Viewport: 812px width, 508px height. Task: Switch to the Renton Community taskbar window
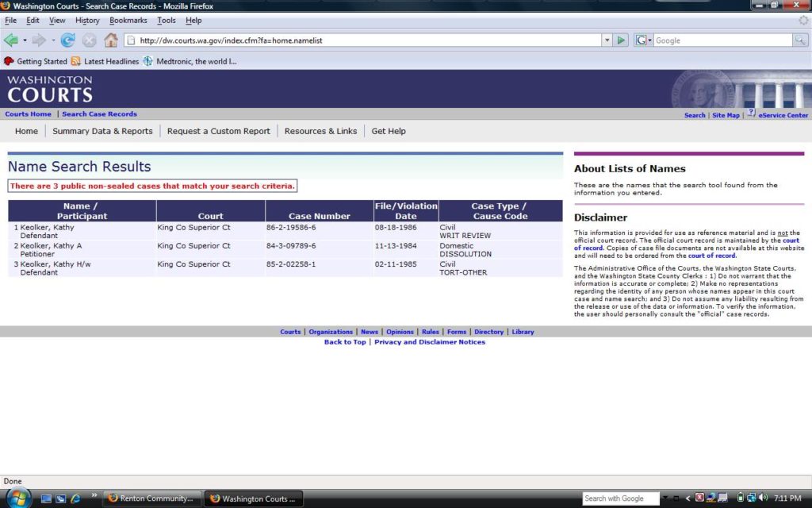[x=151, y=498]
